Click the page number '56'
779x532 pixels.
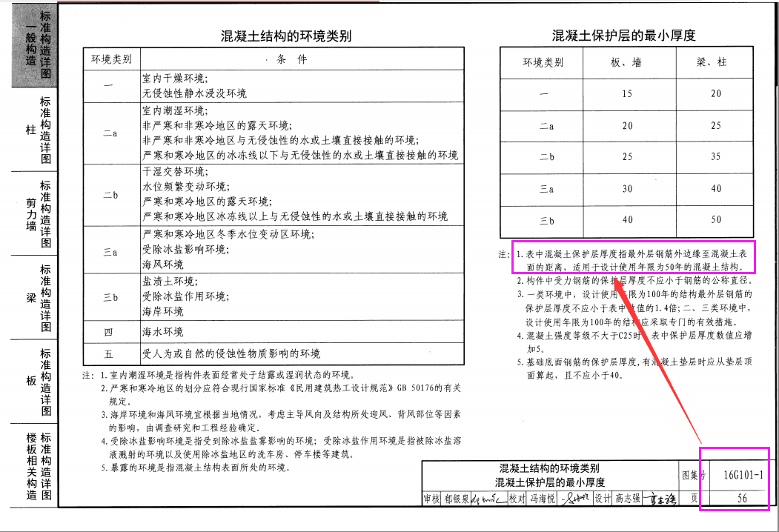pos(742,498)
